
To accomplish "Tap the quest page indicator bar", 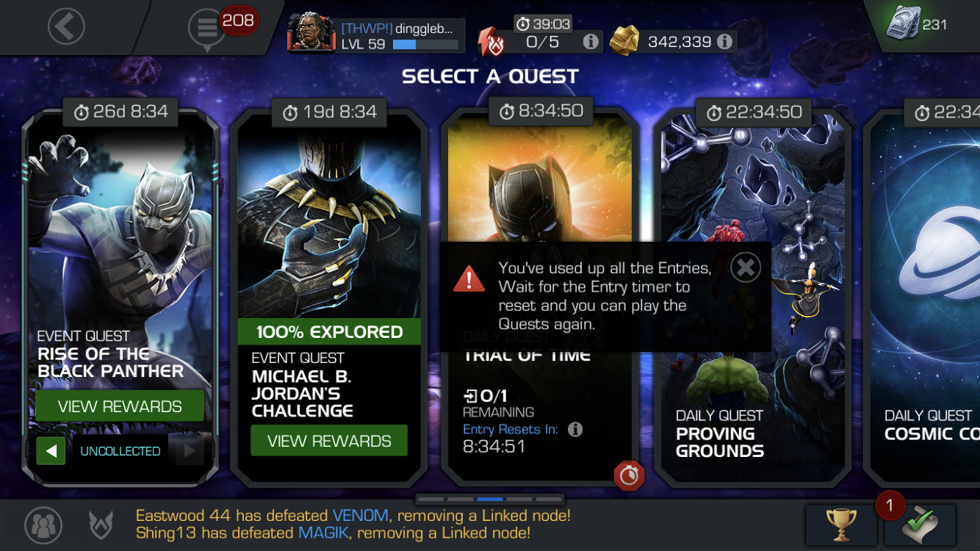I will click(x=490, y=499).
